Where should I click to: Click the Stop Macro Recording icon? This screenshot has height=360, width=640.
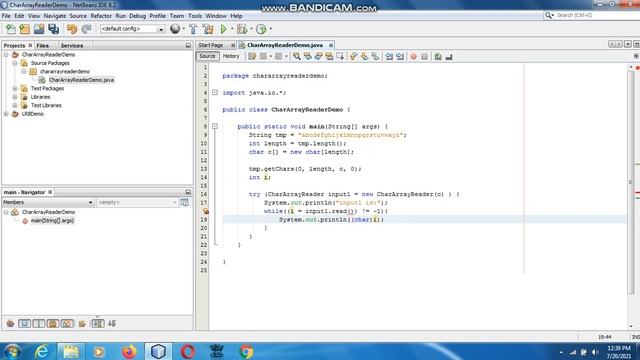424,56
